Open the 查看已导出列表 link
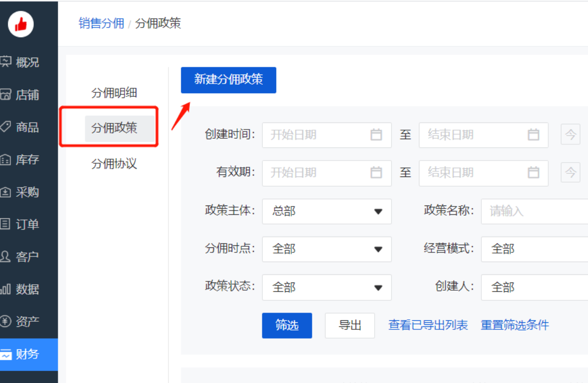Screen dimensions: 588x383 coord(428,325)
